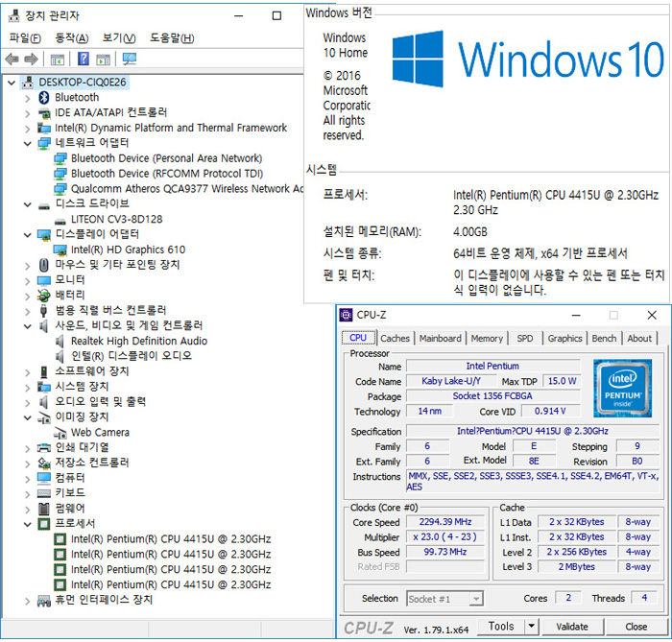Collapse the 디스플레이 어댑터 category
The height and width of the screenshot is (642, 672).
point(28,235)
